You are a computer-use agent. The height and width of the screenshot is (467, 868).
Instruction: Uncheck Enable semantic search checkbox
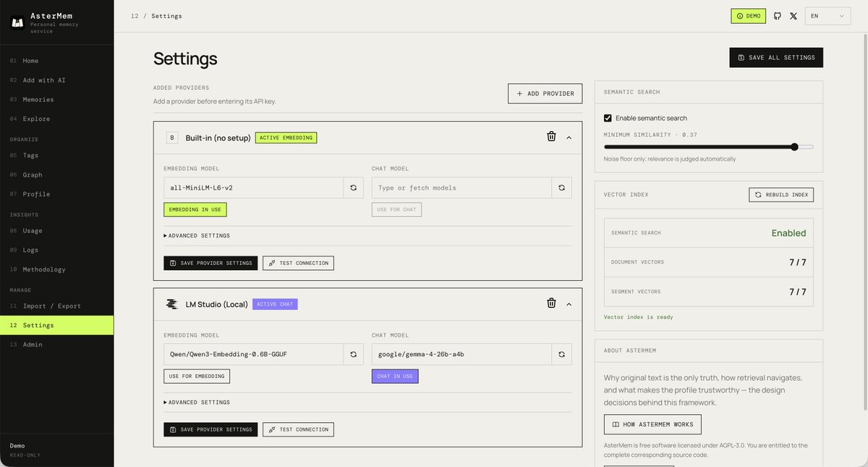point(608,118)
